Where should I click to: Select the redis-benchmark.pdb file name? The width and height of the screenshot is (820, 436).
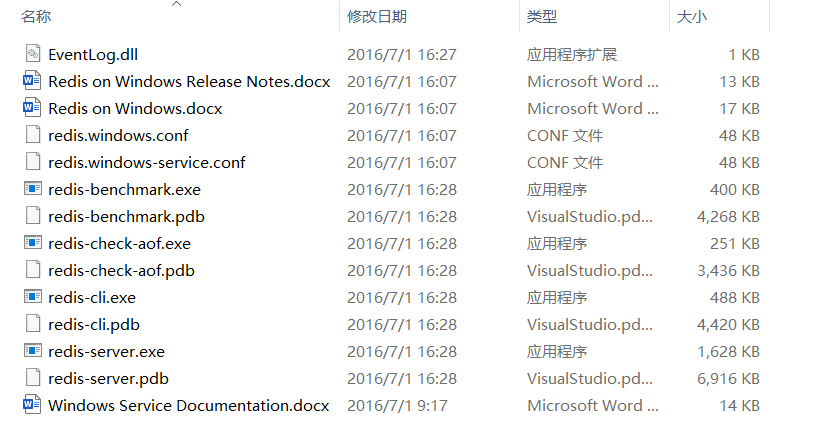pos(126,216)
